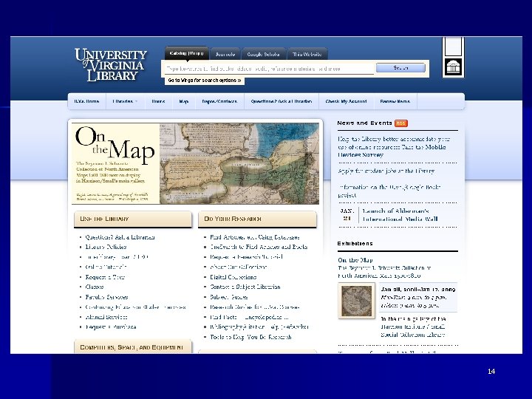This screenshot has width=532, height=399.
Task: Open the Hours navigation item
Action: (x=158, y=101)
